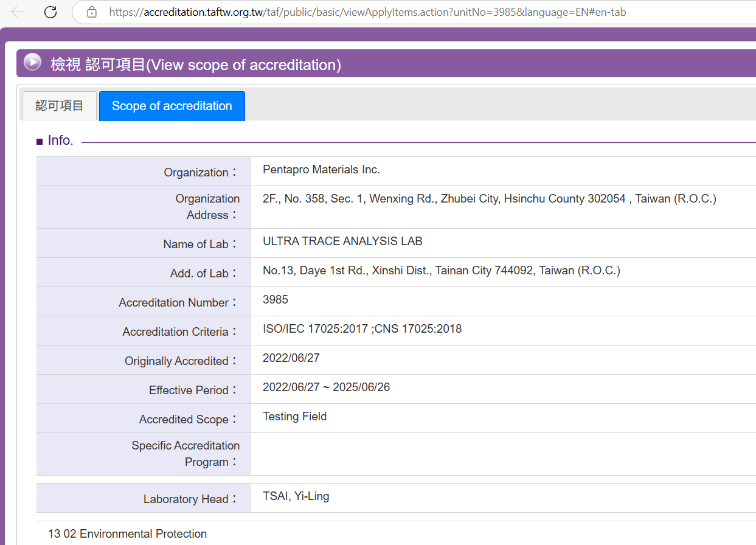756x545 pixels.
Task: Select the Scope of accreditation tab
Action: click(x=172, y=106)
